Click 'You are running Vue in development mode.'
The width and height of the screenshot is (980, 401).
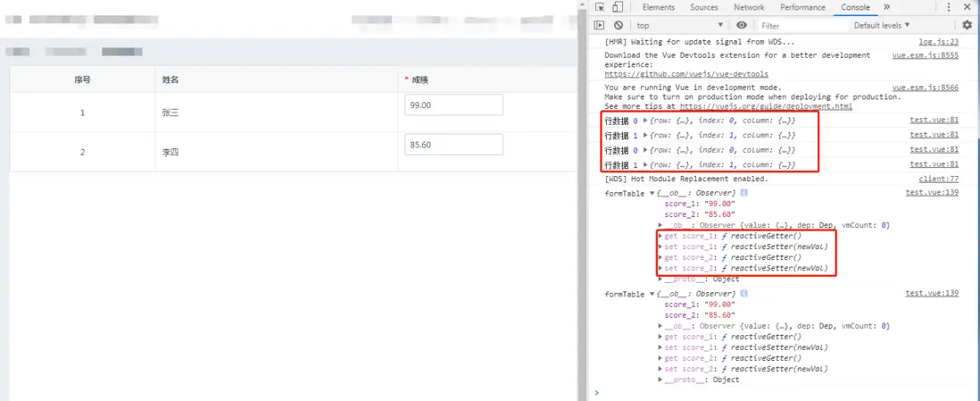coord(693,88)
